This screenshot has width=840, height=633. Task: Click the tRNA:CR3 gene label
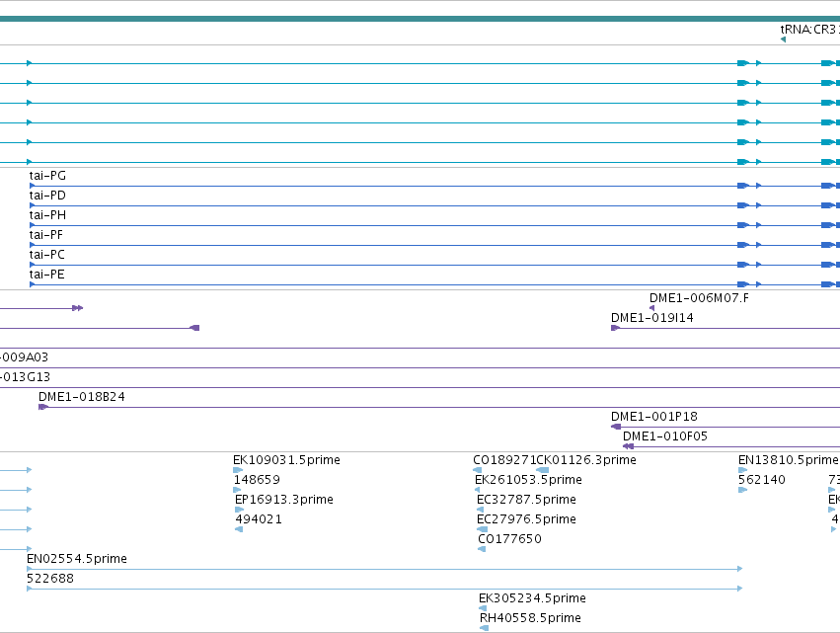point(810,30)
